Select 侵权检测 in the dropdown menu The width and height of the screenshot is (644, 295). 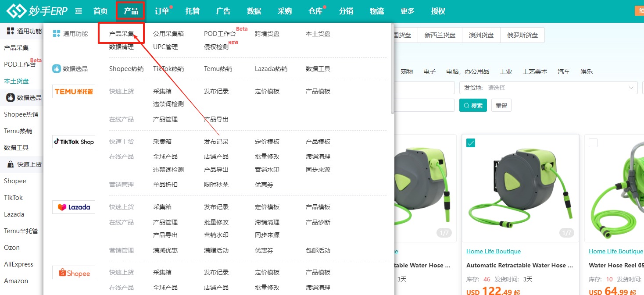point(216,47)
